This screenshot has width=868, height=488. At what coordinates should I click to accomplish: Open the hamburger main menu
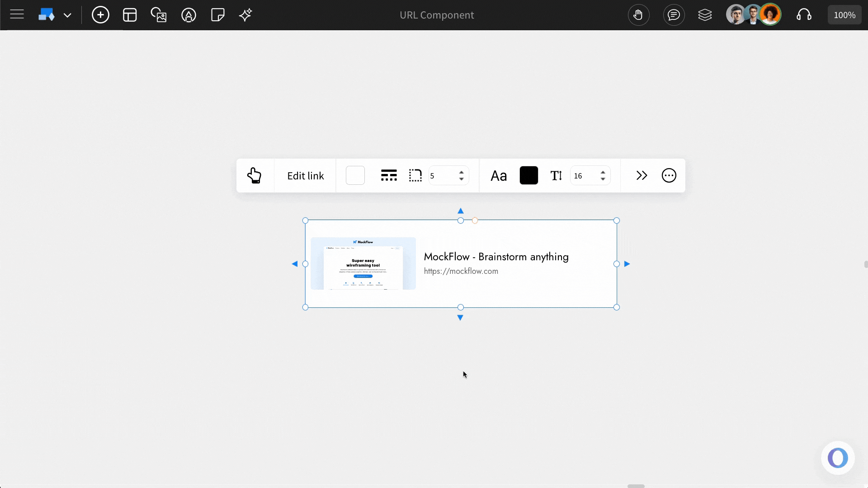(x=17, y=15)
